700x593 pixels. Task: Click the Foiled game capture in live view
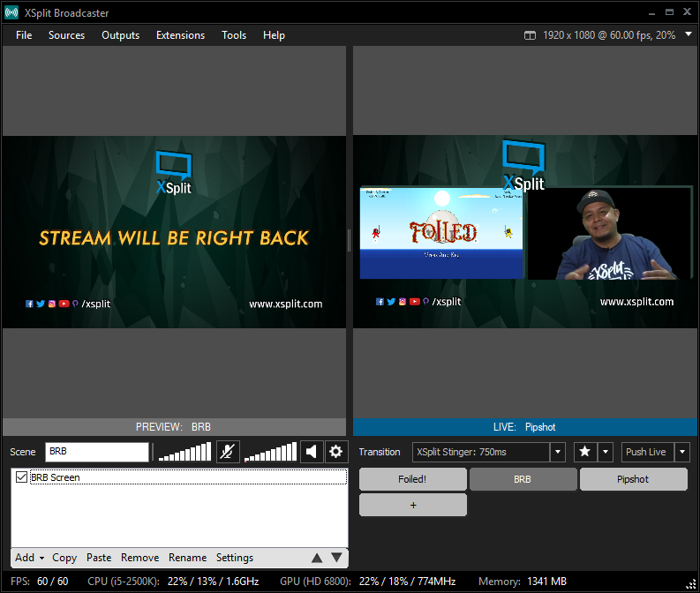(x=441, y=233)
